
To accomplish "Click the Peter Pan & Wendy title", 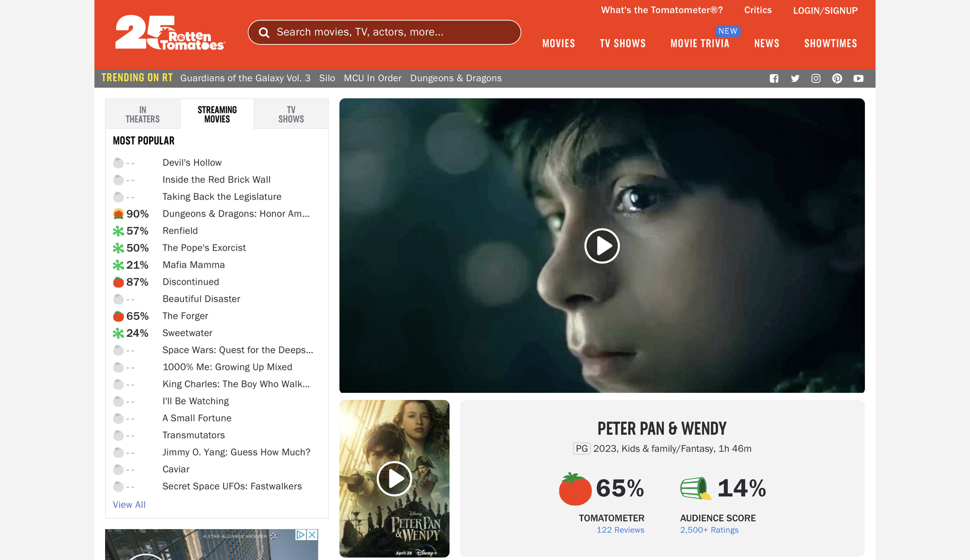I will click(x=662, y=429).
